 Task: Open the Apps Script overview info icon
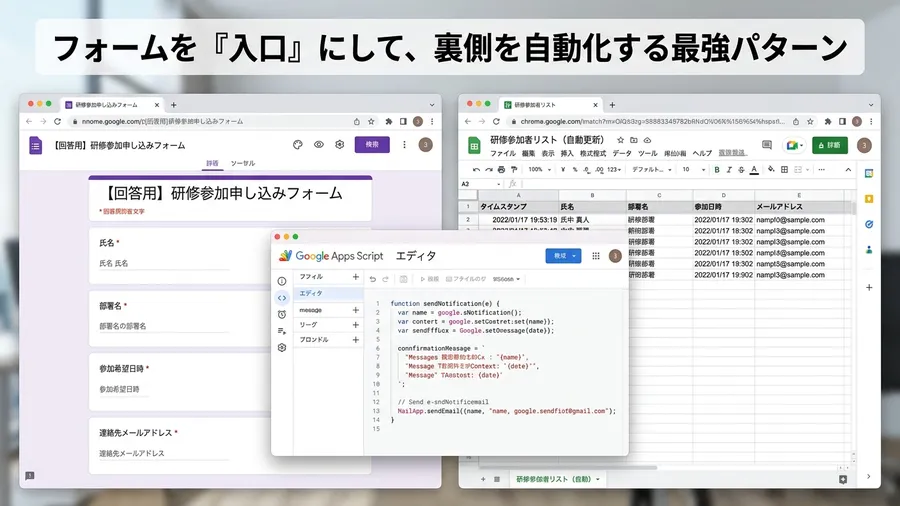pyautogui.click(x=282, y=281)
